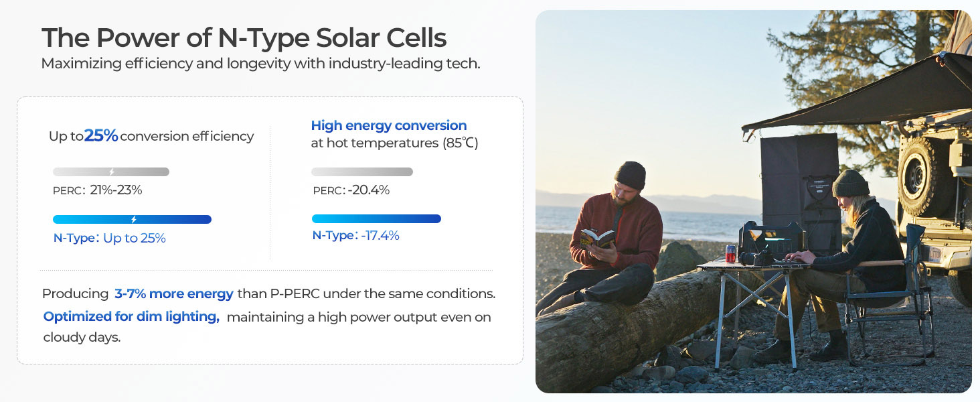Click the "High energy conversion" blue heading
Screen dimensions: 980x402
pyautogui.click(x=389, y=126)
